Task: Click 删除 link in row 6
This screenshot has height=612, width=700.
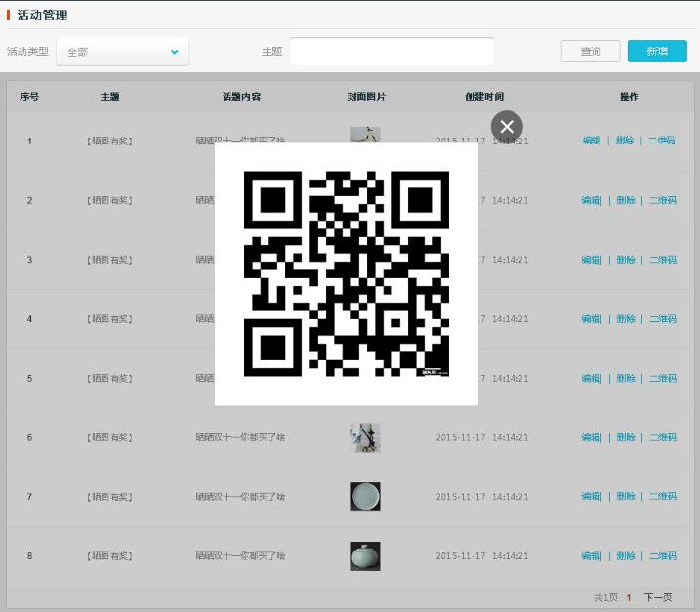Action: coord(626,437)
